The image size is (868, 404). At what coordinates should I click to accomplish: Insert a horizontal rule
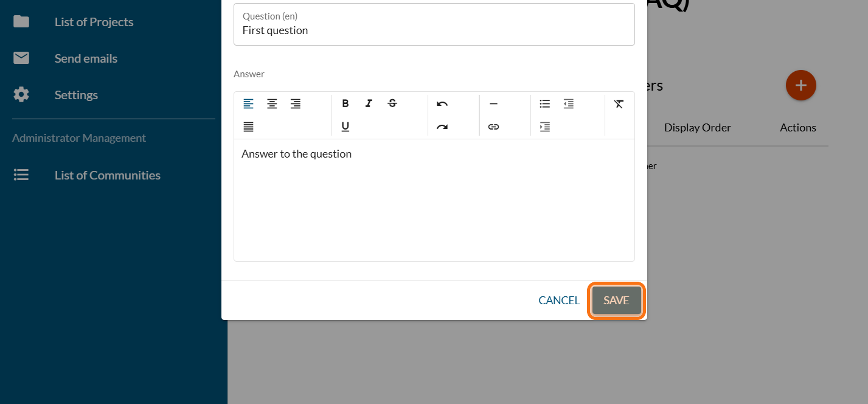[493, 103]
